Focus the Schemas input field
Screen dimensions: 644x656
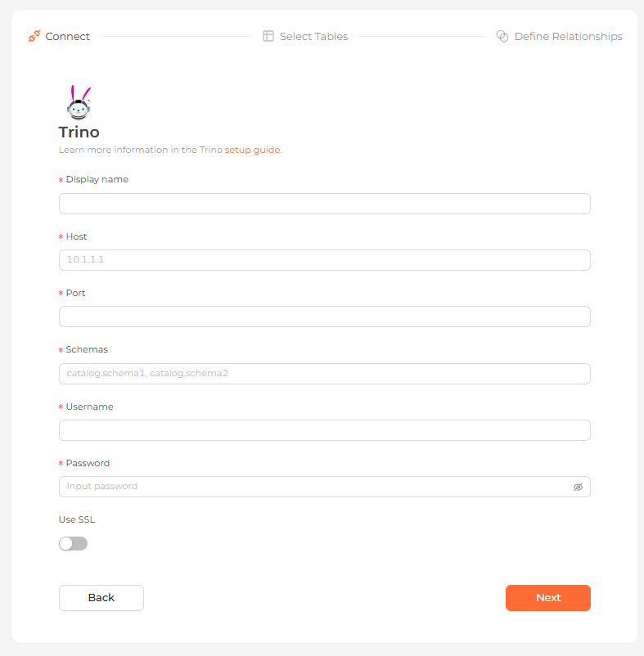(325, 374)
